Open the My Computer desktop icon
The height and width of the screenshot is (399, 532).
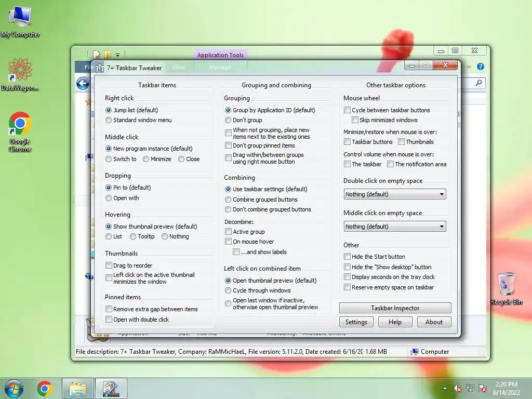20,21
